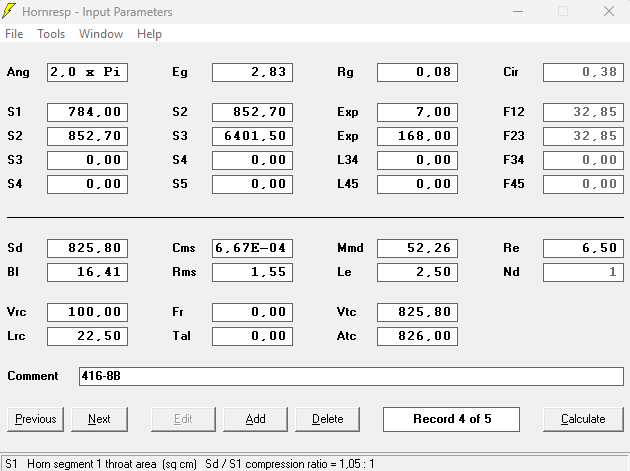
Task: Select the S4 field in the L34 row
Action: tap(252, 160)
